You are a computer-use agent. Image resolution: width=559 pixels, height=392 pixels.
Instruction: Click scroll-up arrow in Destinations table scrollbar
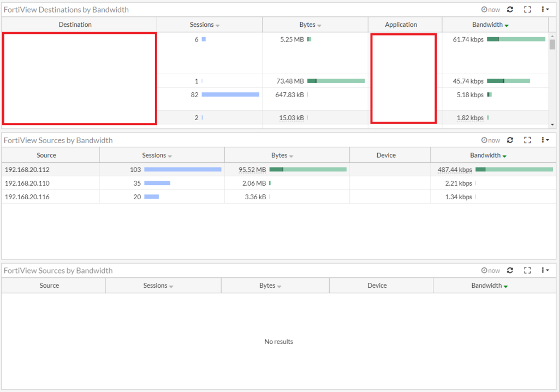552,36
